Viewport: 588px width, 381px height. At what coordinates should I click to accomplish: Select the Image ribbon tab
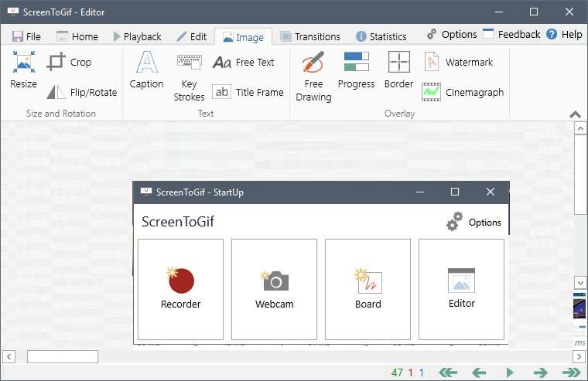point(243,37)
